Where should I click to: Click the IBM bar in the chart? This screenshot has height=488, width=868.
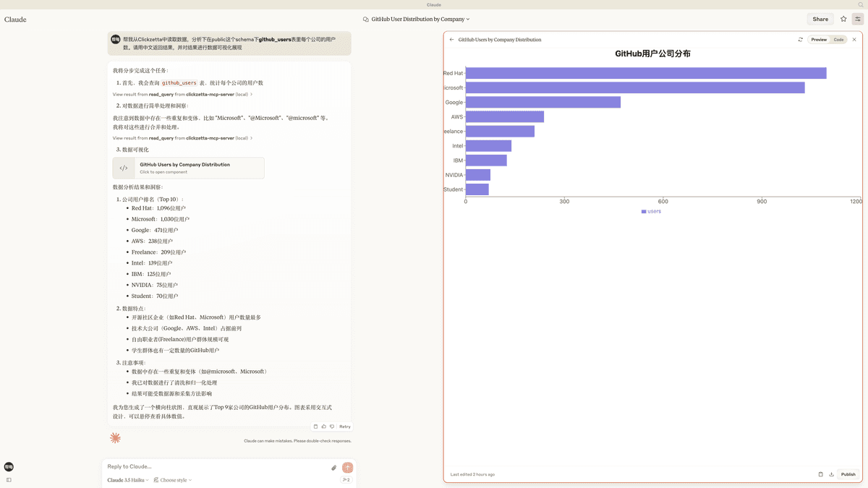(x=486, y=160)
